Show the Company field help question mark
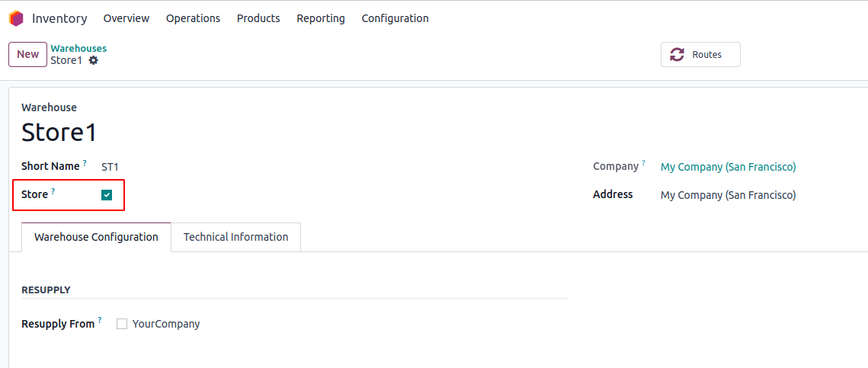The image size is (868, 368). point(644,163)
